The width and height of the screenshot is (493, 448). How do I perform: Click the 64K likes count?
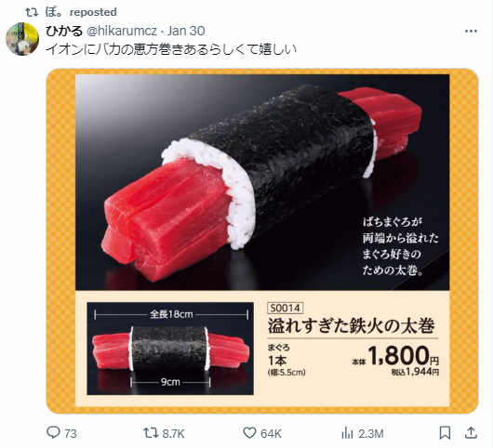pos(271,434)
